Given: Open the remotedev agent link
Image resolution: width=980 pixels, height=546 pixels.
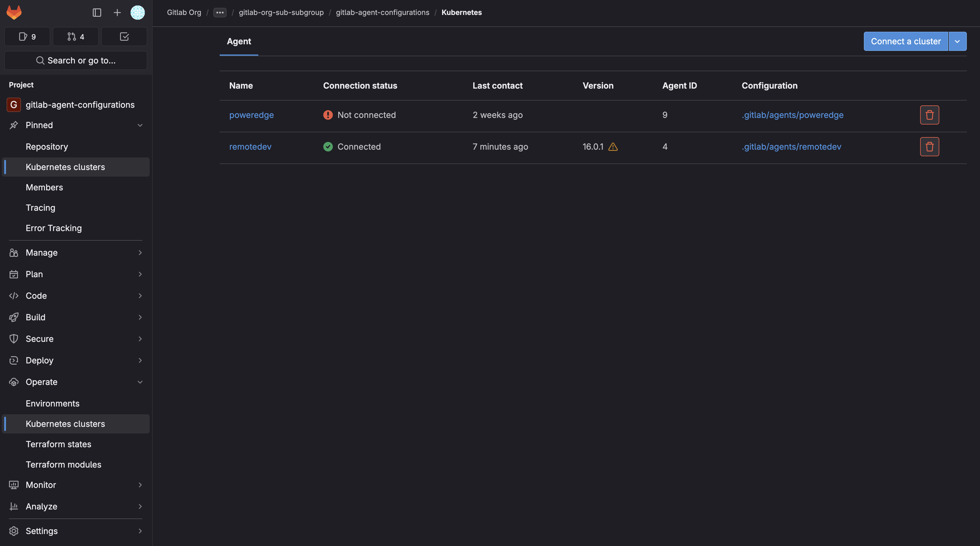Looking at the screenshot, I should pos(250,147).
